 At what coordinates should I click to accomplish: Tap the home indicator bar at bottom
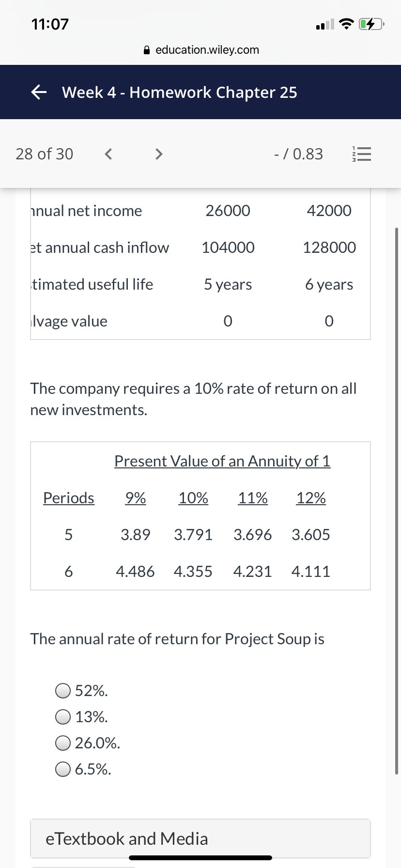tap(200, 858)
